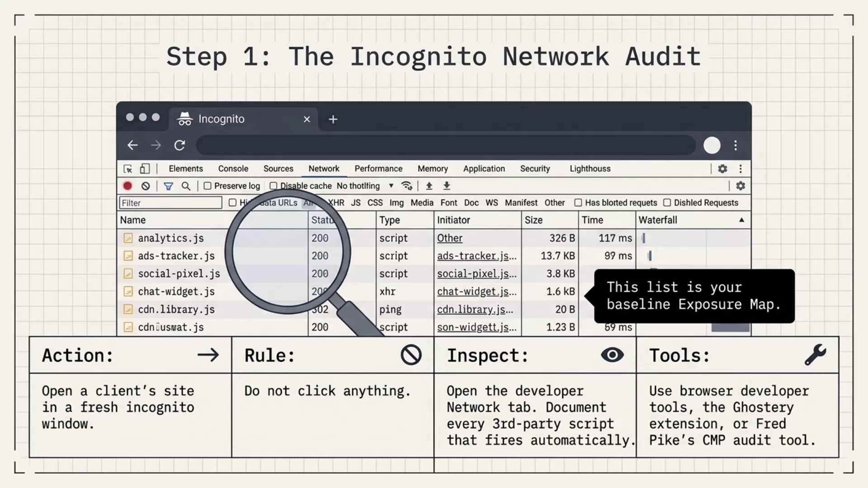The height and width of the screenshot is (488, 868).
Task: Switch to the Sources tab
Action: 278,169
